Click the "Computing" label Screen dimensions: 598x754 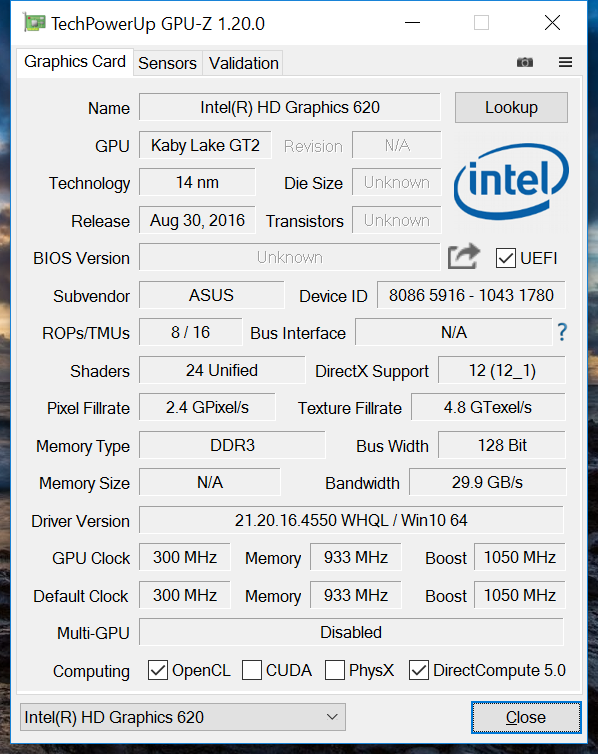pos(91,671)
